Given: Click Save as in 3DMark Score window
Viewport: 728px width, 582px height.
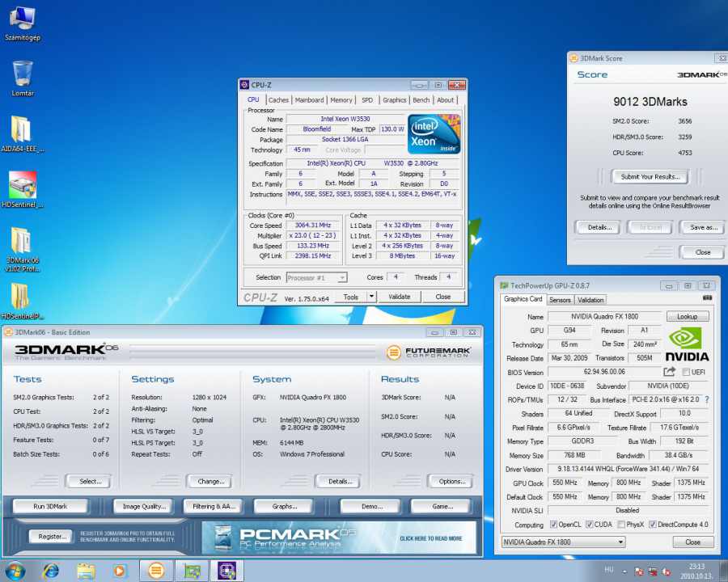Looking at the screenshot, I should click(704, 227).
